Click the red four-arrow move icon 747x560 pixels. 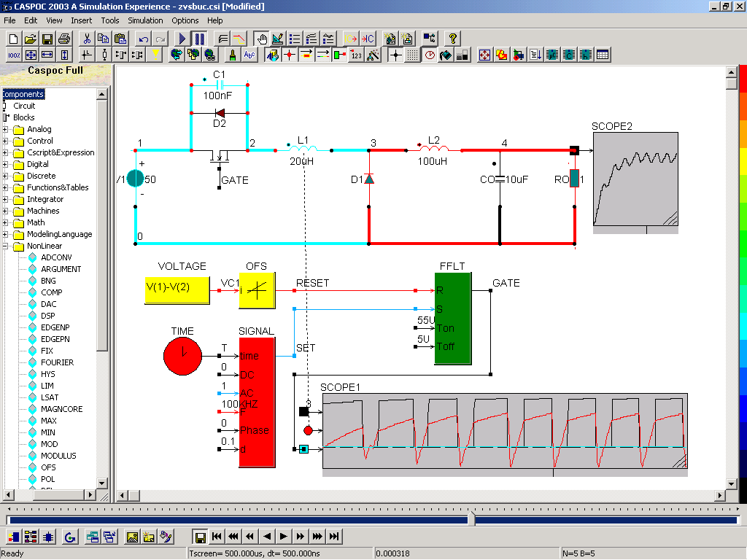484,55
